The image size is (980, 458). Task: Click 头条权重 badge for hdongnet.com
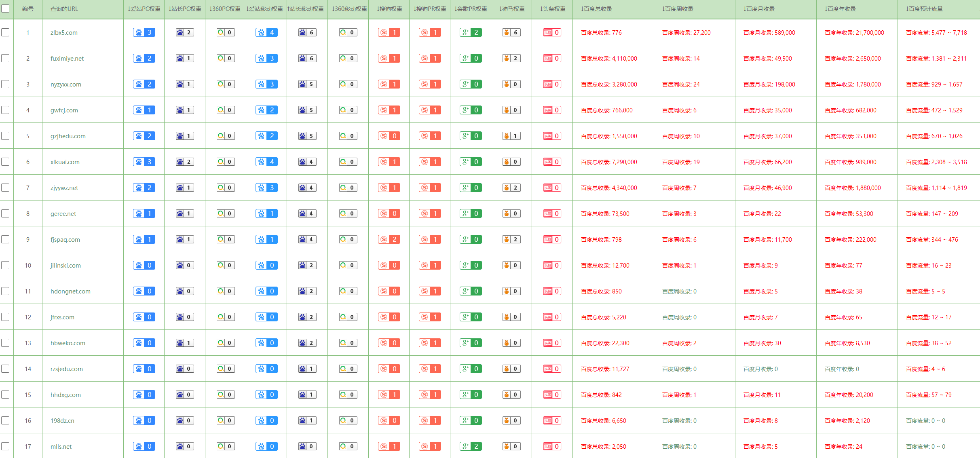coord(552,291)
